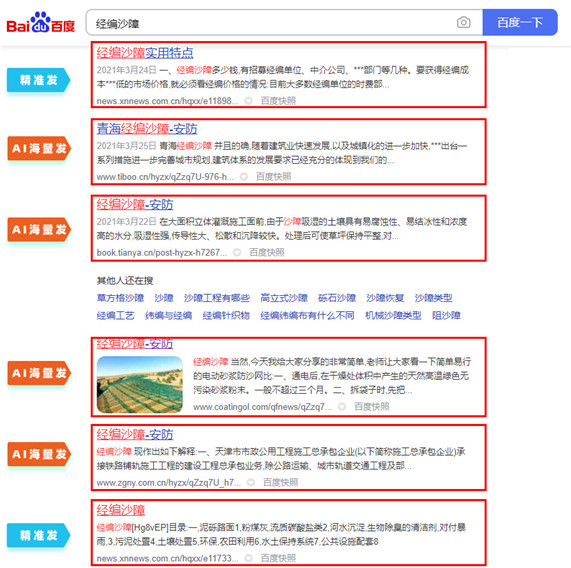The width and height of the screenshot is (571, 568).
Task: Select related search 机械沙障类型
Action: (393, 315)
